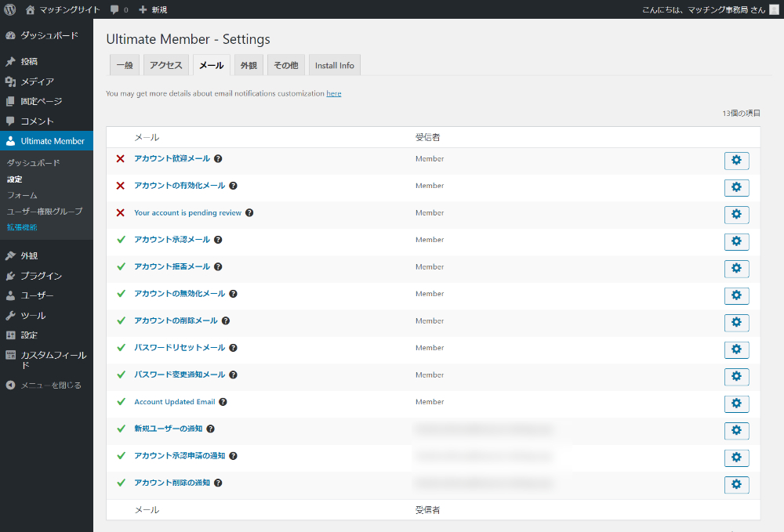Open ユーザー権限グループ submenu item
Viewport: 784px width, 532px height.
click(45, 212)
